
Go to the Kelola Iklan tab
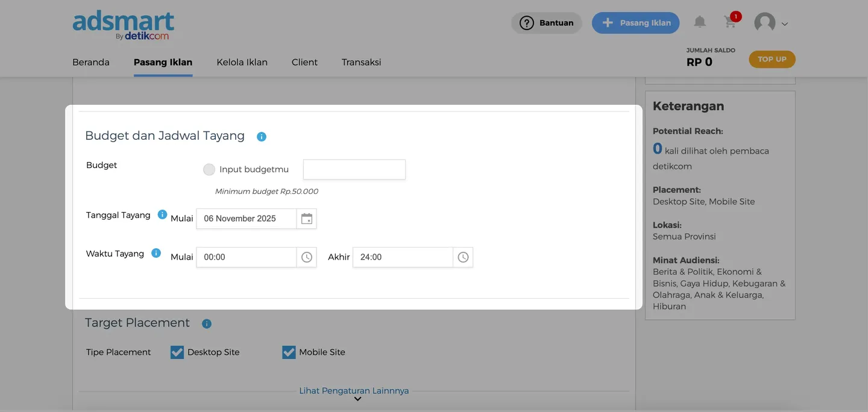point(242,62)
